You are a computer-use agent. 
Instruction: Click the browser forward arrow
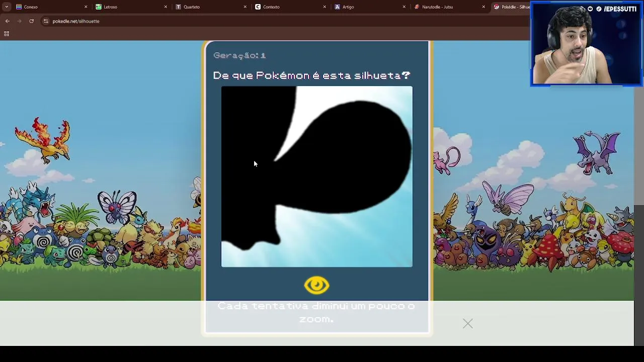tap(19, 21)
